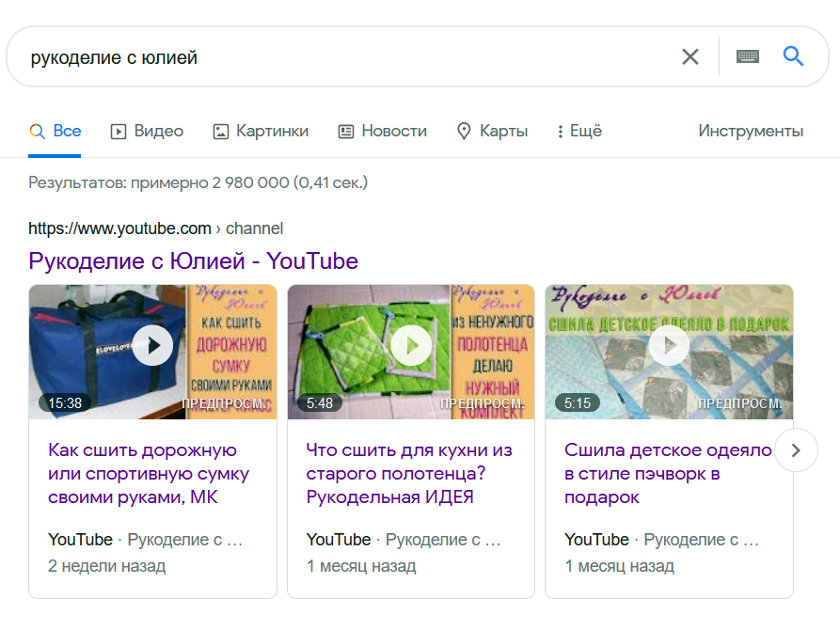Screen dimensions: 840x630
Task: Click the text 2 недели назад
Action: click(x=106, y=566)
